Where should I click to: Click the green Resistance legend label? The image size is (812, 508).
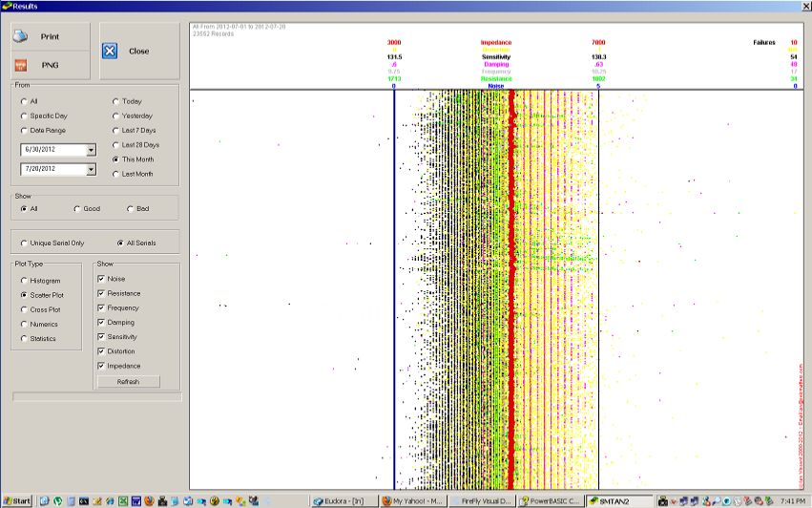tap(495, 79)
